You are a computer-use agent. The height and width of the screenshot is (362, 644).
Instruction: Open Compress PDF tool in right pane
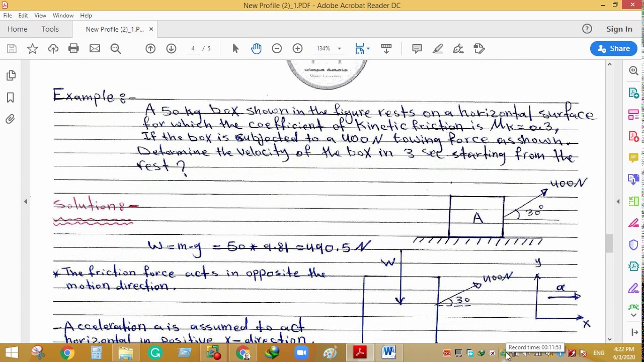click(x=633, y=266)
